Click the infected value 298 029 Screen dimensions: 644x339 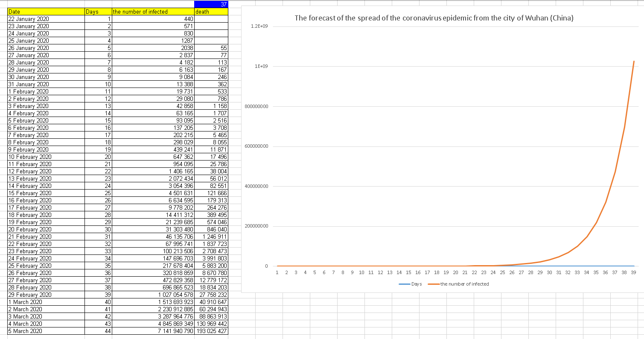tap(153, 143)
